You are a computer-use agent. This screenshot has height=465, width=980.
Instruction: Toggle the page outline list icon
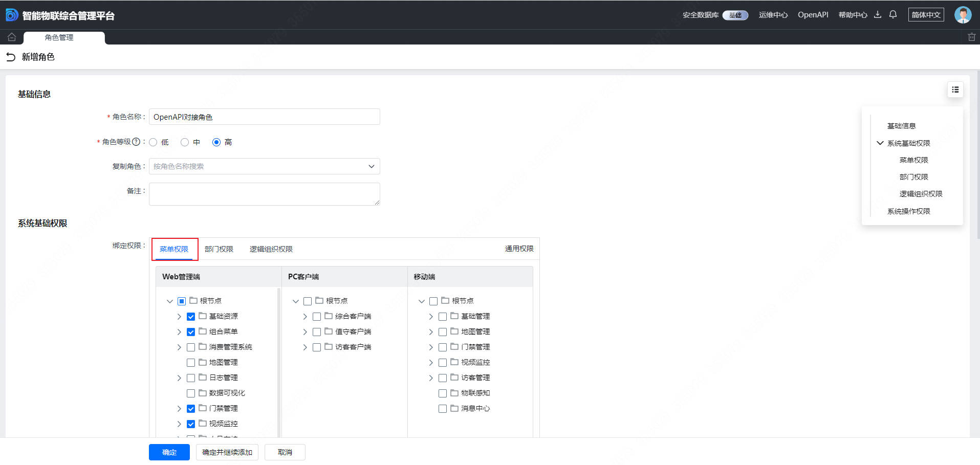pyautogui.click(x=955, y=90)
